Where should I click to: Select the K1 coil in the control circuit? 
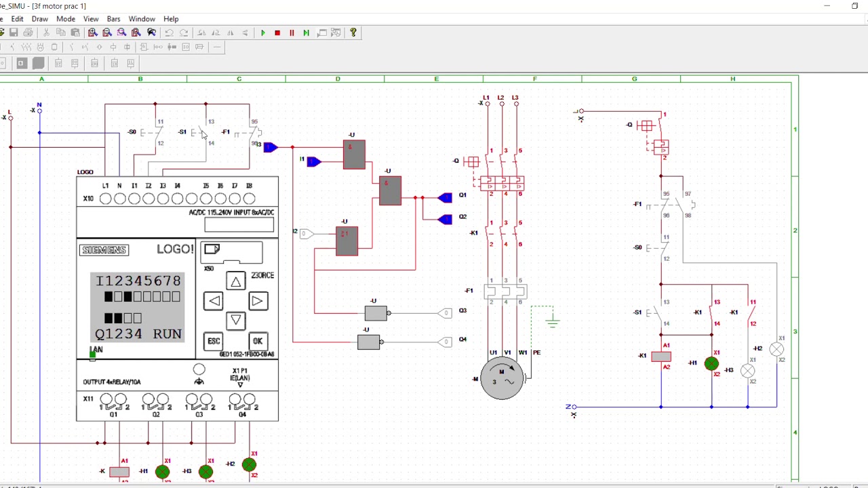click(x=661, y=357)
